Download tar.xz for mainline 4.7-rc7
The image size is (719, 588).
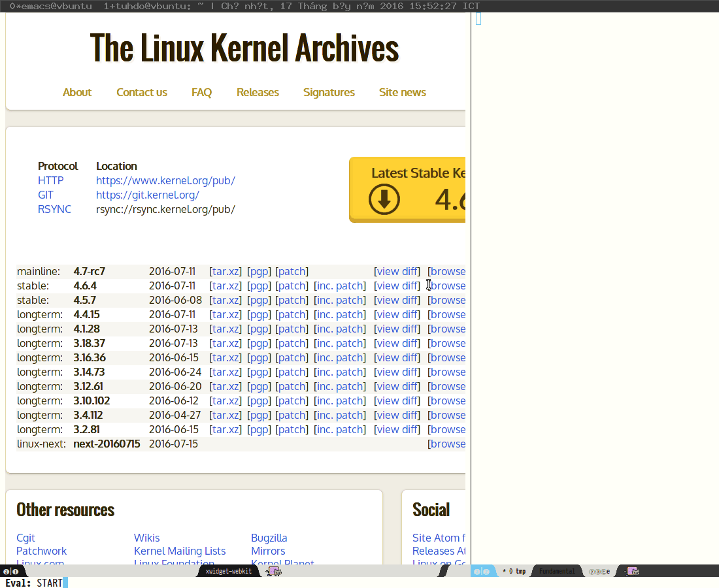[x=225, y=271]
